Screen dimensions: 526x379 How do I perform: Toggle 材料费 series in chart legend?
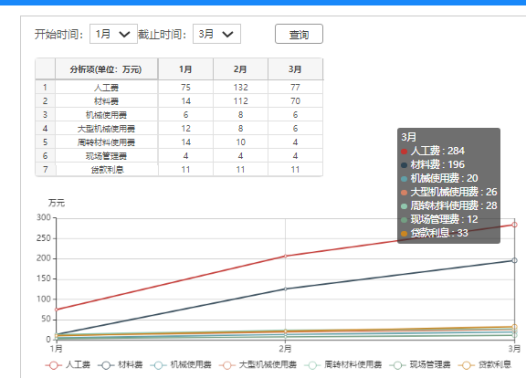pyautogui.click(x=120, y=365)
